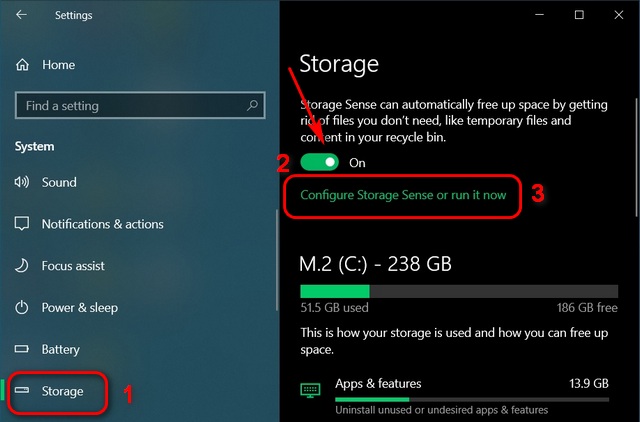The width and height of the screenshot is (640, 422).
Task: Open the Apps & features monitor icon
Action: [x=310, y=390]
